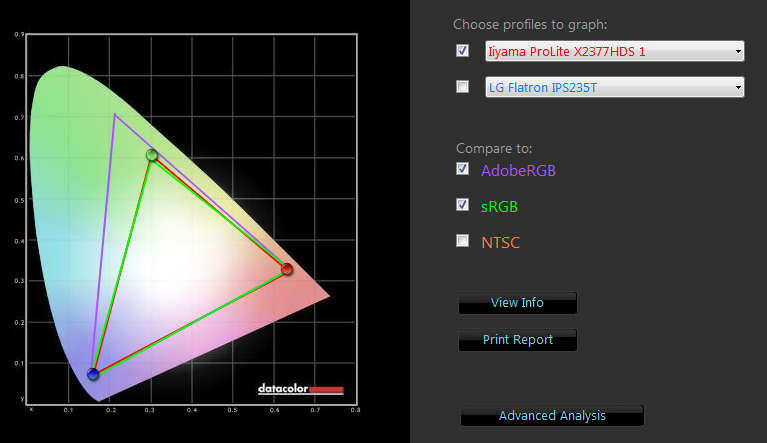Click the purple AdobeRGB label text
The width and height of the screenshot is (767, 443).
(x=517, y=170)
